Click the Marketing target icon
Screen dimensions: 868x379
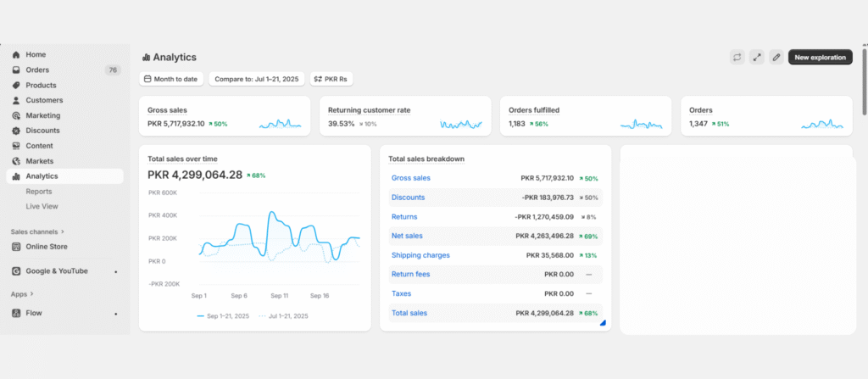(x=16, y=115)
